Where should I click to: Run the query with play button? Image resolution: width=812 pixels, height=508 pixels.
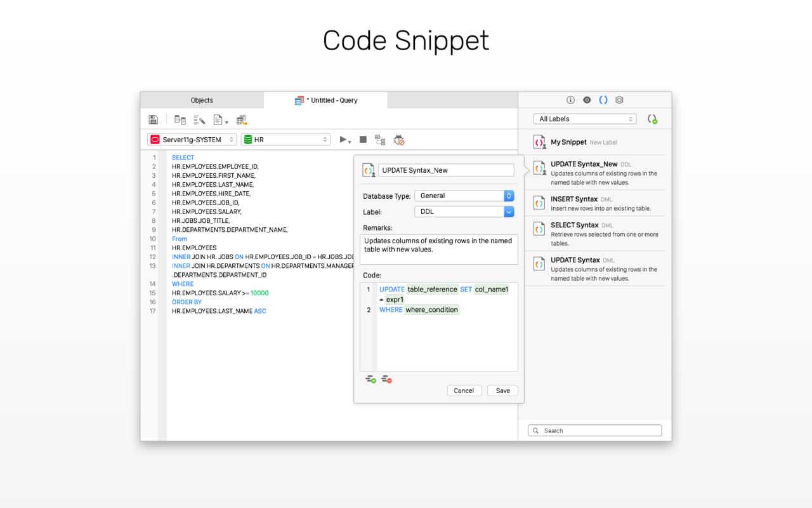[x=344, y=140]
